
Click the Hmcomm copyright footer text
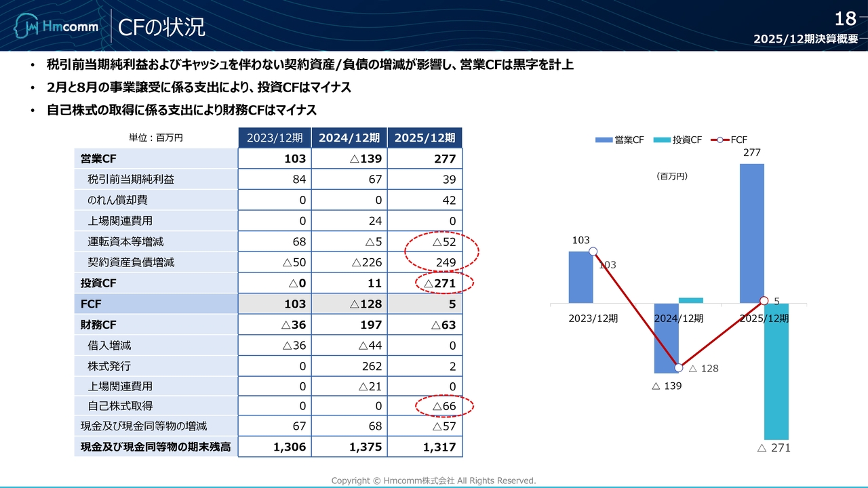tap(433, 481)
